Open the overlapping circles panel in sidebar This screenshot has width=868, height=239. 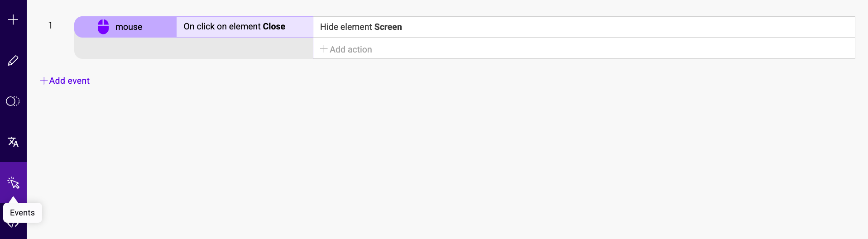[13, 101]
